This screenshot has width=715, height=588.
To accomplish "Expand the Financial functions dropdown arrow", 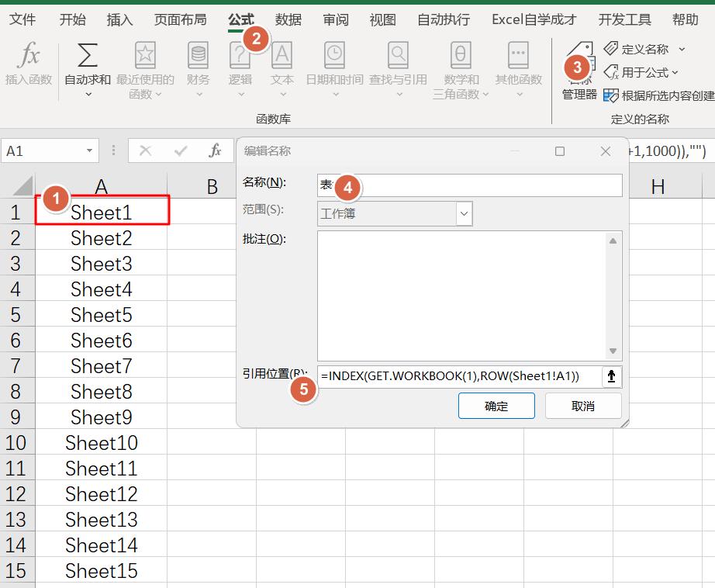I will pos(199,95).
